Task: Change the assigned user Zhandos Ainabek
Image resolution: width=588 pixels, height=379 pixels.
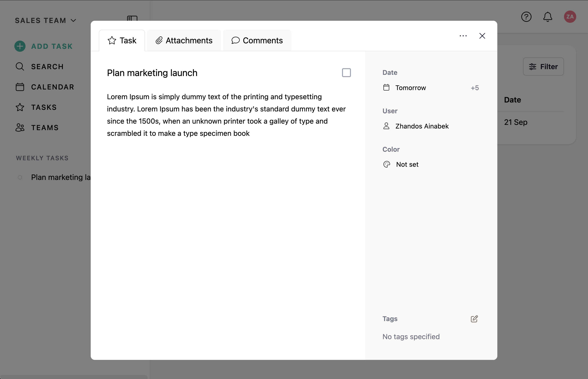Action: click(422, 126)
